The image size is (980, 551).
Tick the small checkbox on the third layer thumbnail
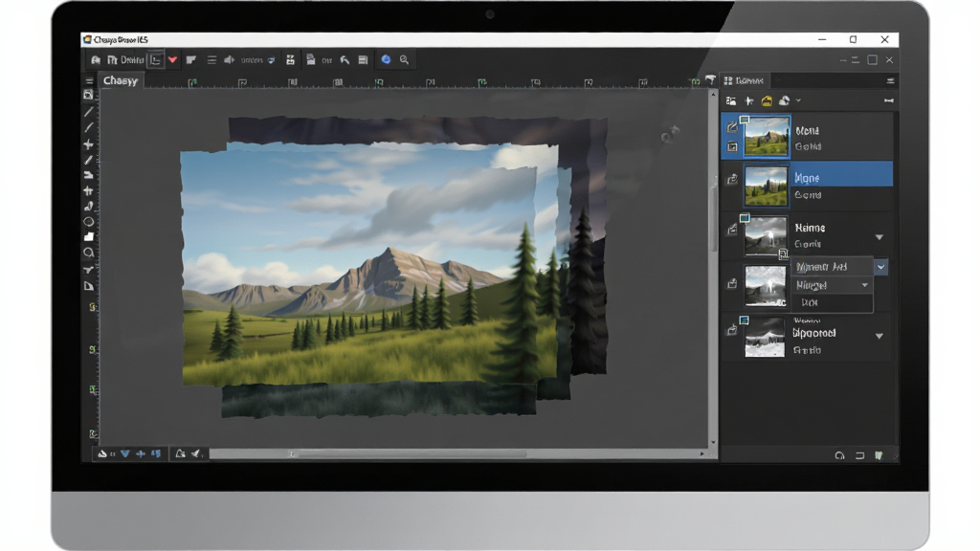tap(745, 218)
